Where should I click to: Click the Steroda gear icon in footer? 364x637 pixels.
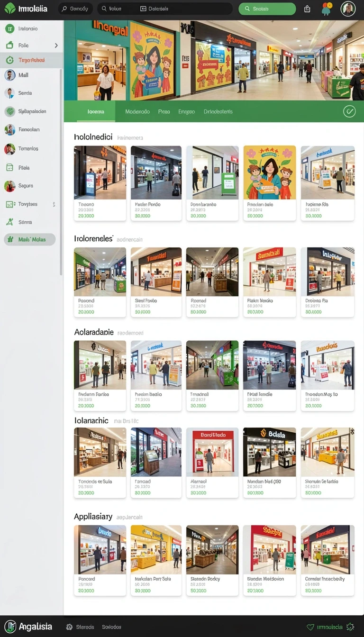(x=70, y=627)
